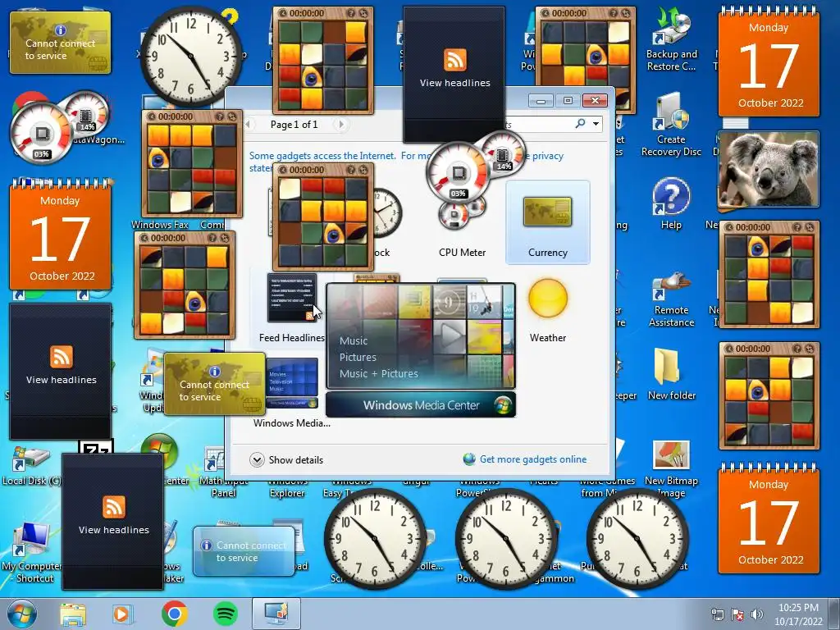Screen dimensions: 840x630
Task: Click the Show details label in gadget gallery
Action: click(x=295, y=459)
